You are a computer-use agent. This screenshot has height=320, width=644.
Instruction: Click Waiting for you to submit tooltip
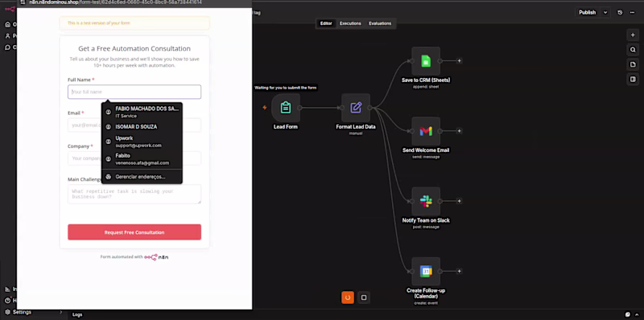286,88
